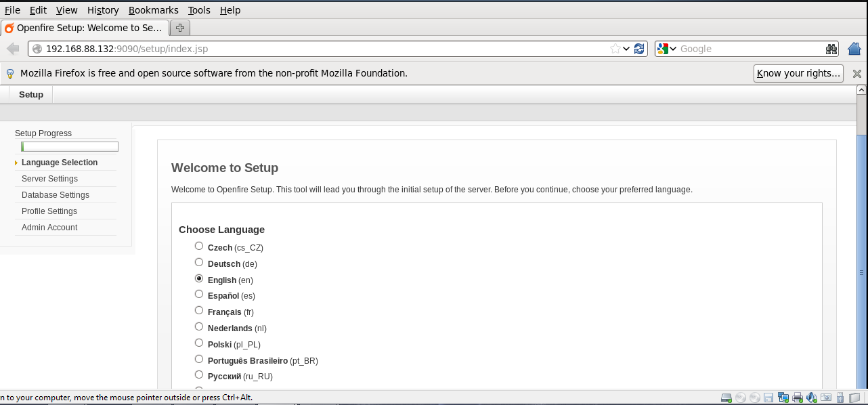The image size is (868, 405).
Task: Click the home icon in the toolbar
Action: 854,49
